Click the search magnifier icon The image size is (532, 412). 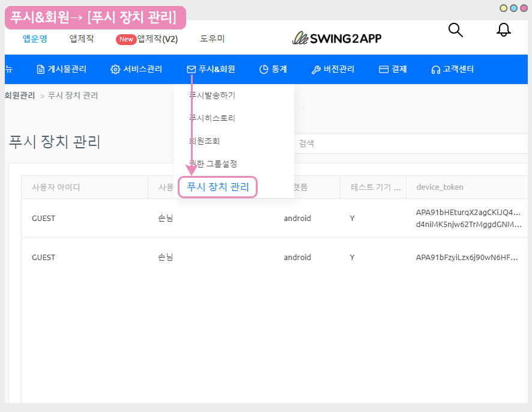point(456,30)
